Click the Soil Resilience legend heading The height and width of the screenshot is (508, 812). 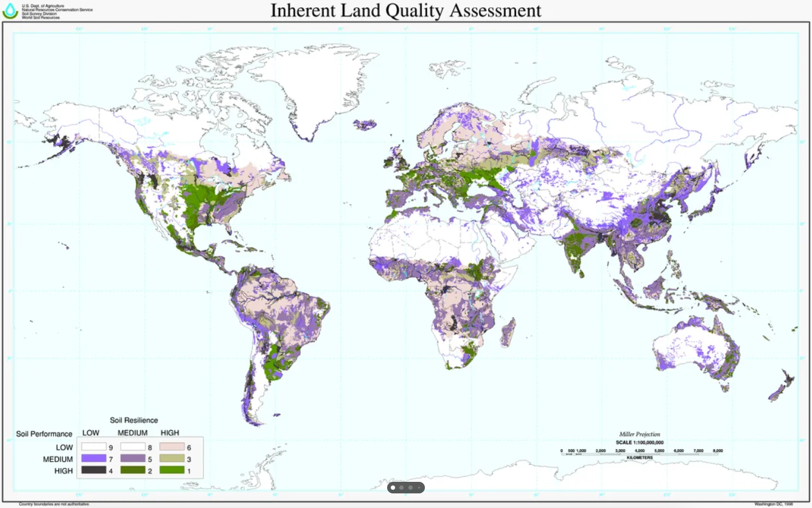click(133, 420)
